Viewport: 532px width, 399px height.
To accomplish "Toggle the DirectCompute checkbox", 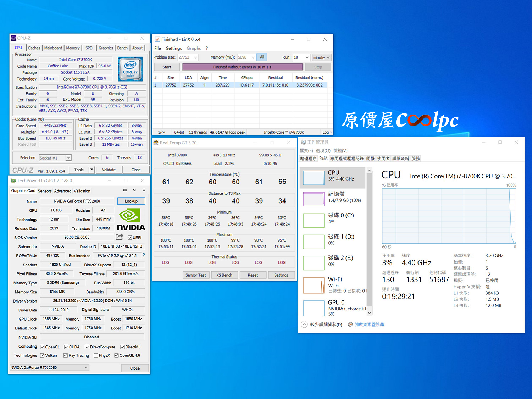I will click(x=87, y=347).
